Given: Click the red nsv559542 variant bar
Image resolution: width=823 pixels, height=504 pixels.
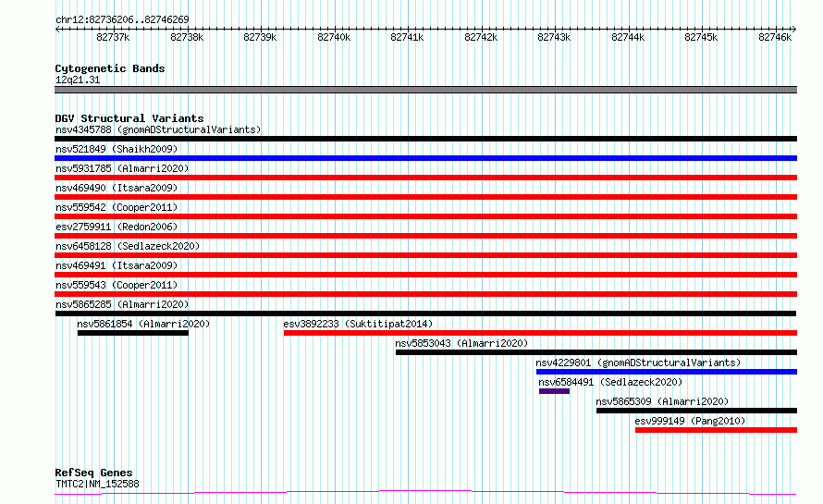Looking at the screenshot, I should [x=425, y=216].
